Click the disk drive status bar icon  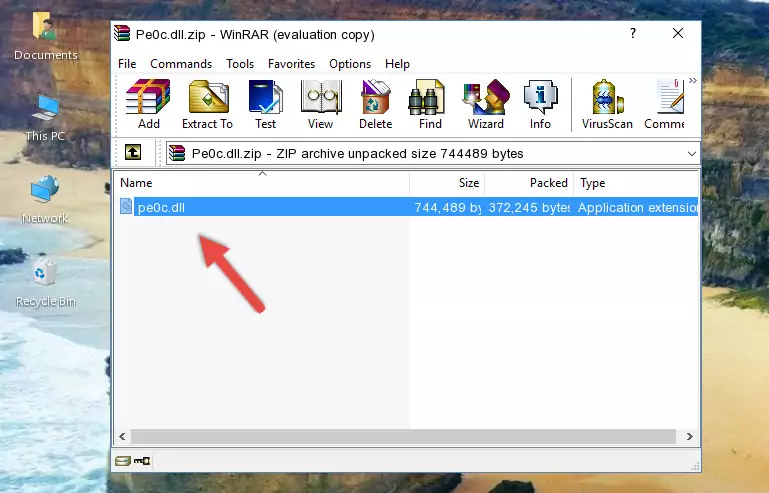(x=123, y=461)
